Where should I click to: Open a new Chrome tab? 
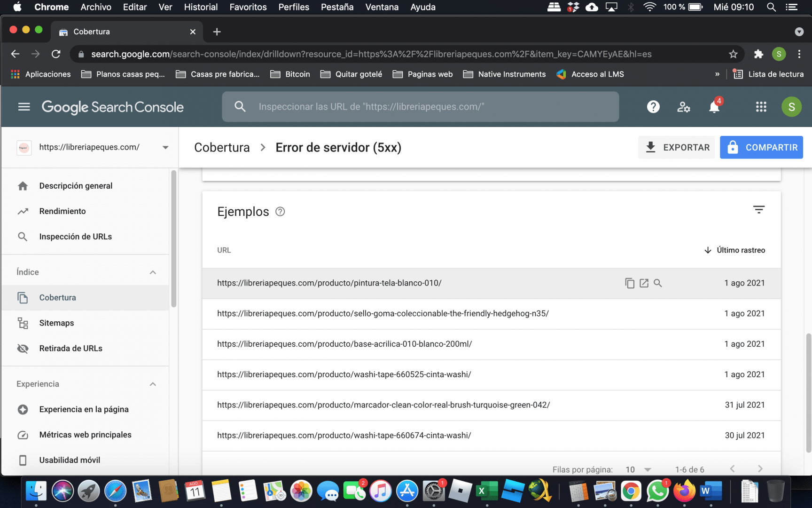coord(217,32)
